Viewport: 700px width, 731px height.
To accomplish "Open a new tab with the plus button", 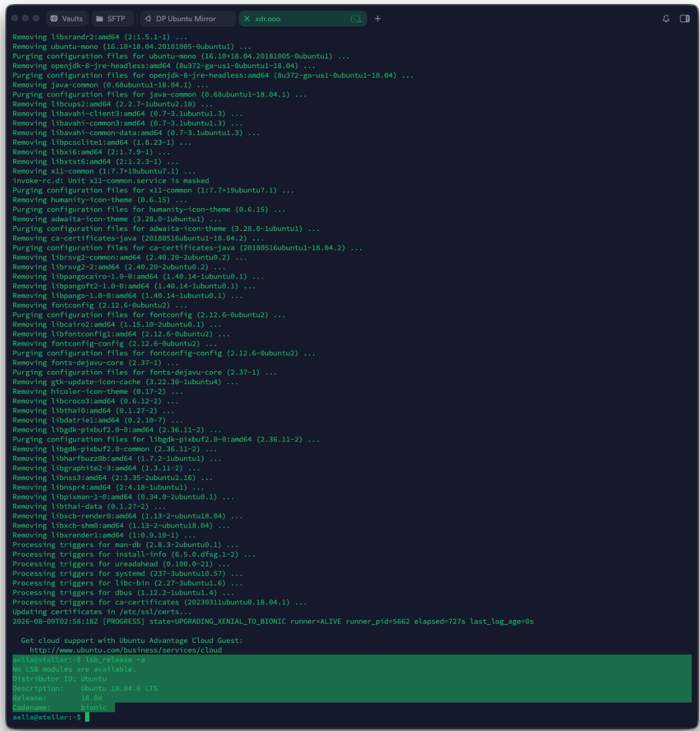I will pyautogui.click(x=377, y=19).
